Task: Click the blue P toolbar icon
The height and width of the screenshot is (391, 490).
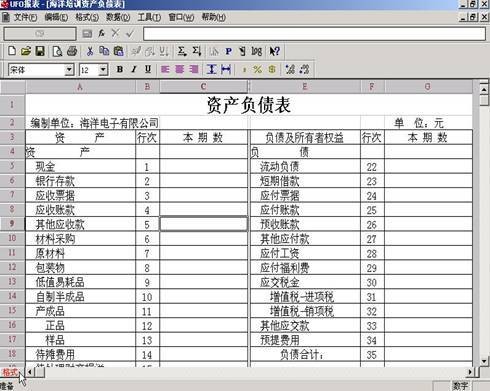Action: [x=228, y=51]
